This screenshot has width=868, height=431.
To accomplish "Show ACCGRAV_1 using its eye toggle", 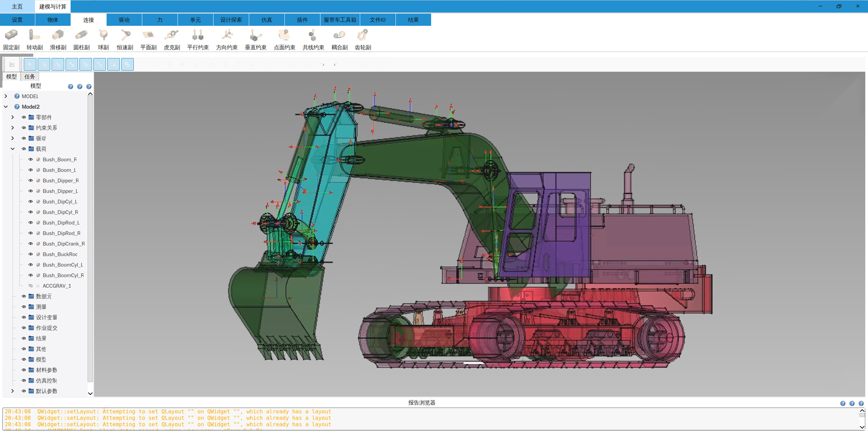I will [x=31, y=286].
